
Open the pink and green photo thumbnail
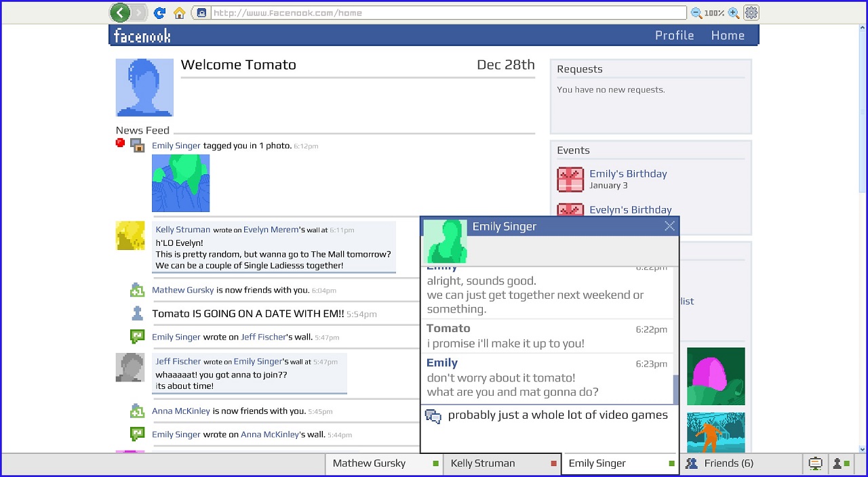(716, 376)
